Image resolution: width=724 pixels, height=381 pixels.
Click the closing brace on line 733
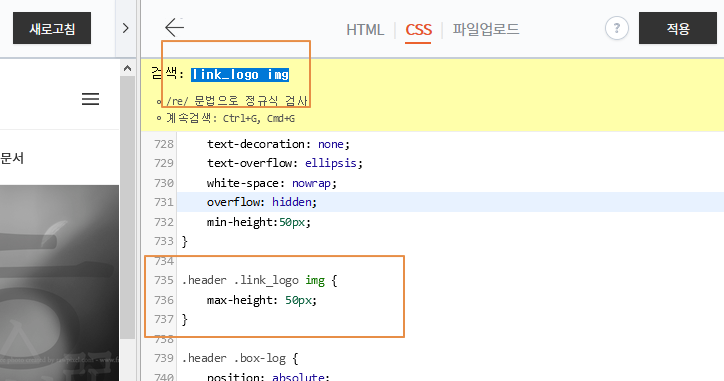(185, 242)
